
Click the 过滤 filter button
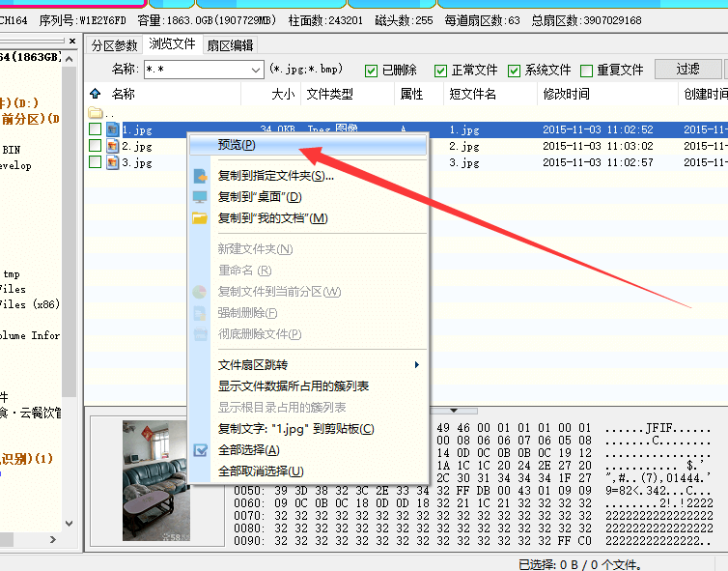[x=687, y=70]
